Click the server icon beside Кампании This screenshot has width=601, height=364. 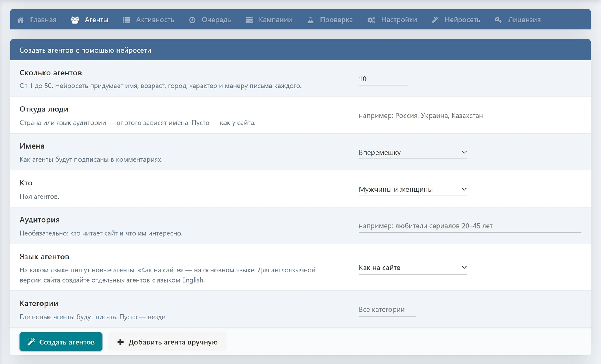click(249, 20)
